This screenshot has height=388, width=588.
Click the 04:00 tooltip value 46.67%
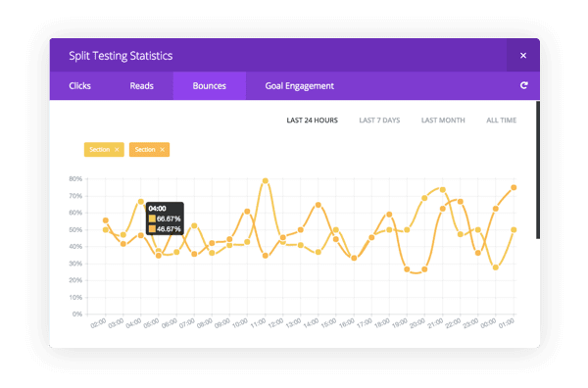click(169, 228)
